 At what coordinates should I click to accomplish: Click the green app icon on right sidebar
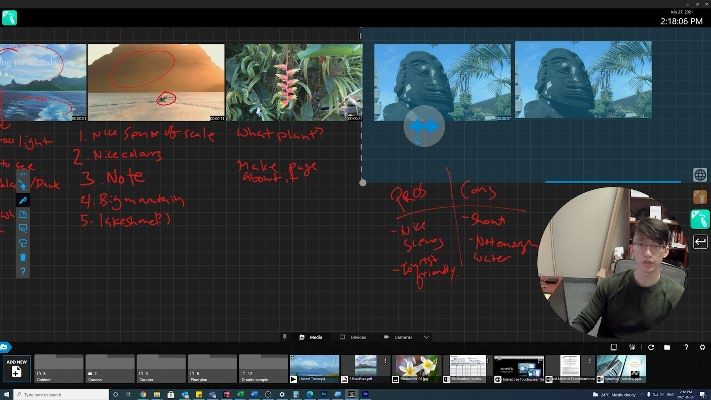click(x=700, y=219)
